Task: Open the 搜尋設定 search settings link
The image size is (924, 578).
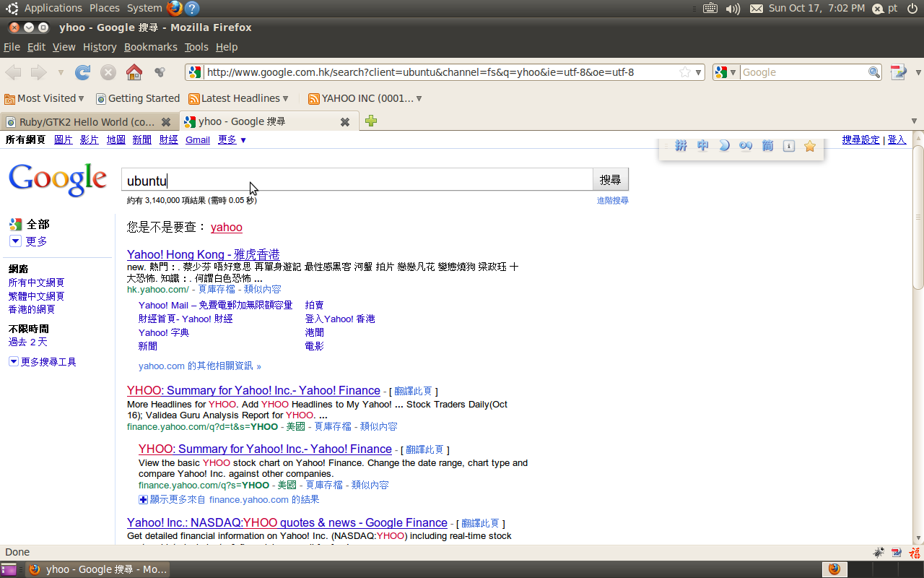Action: point(861,140)
